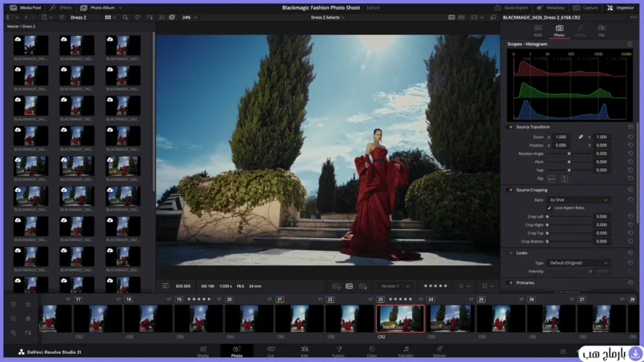
Task: Reset the Crop Left value
Action: [630, 216]
